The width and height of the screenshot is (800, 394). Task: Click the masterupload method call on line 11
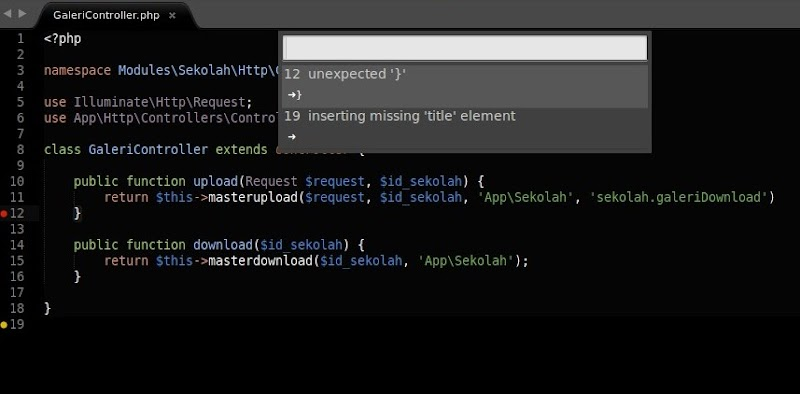[x=253, y=197]
